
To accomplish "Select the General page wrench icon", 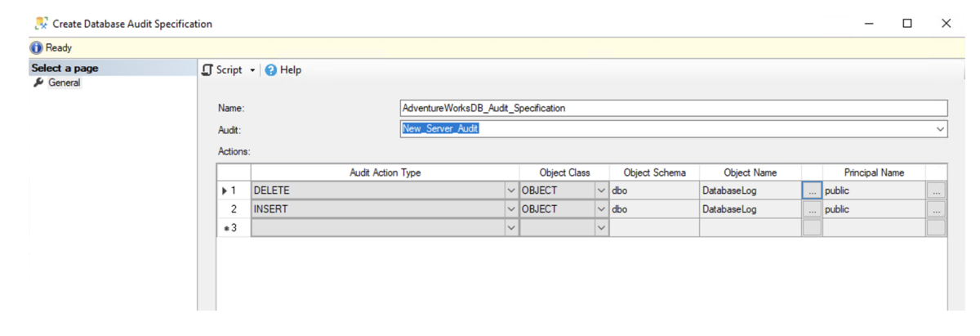I will coord(38,83).
